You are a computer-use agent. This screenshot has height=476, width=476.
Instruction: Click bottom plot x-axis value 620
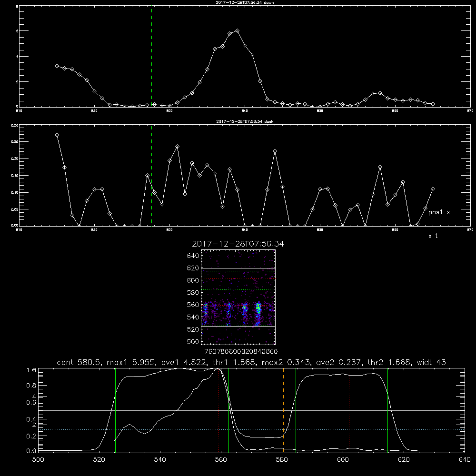coord(404,460)
